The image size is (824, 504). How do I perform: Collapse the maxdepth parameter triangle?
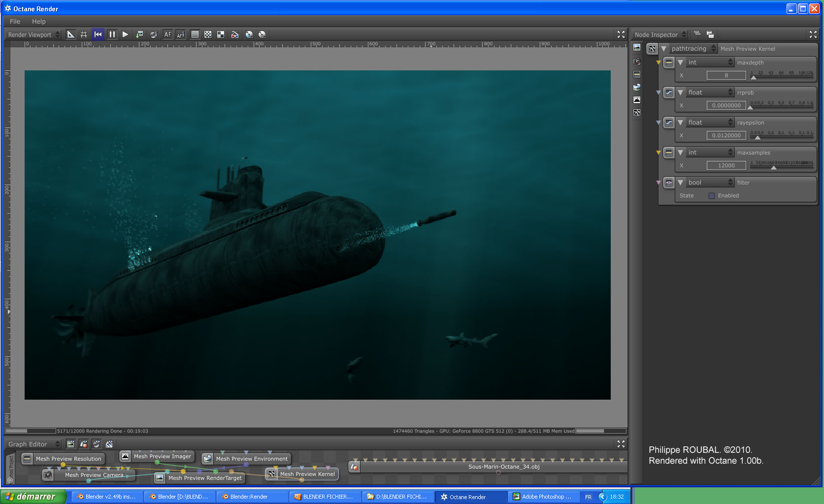680,63
